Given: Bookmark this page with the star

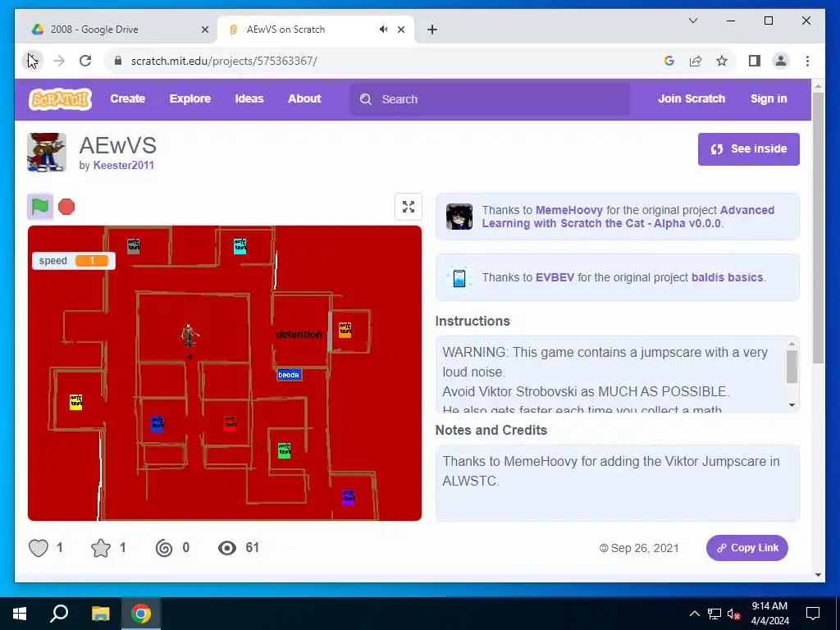Looking at the screenshot, I should [722, 61].
